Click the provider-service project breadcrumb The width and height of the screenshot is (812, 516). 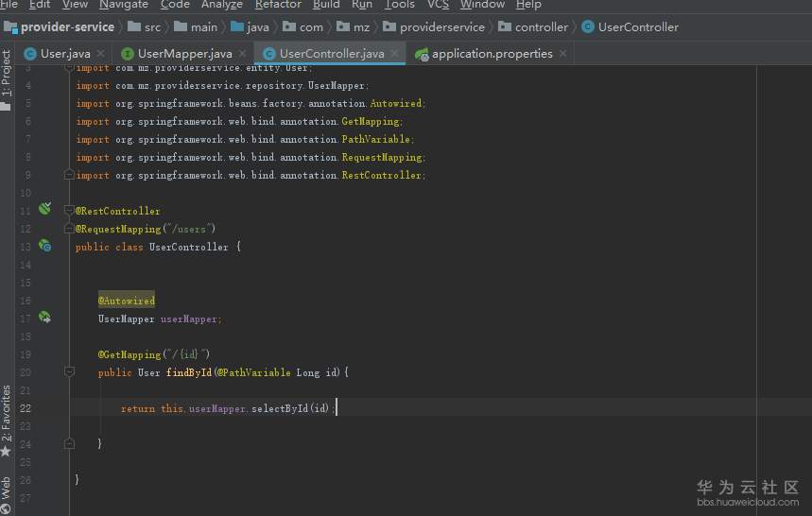(66, 27)
